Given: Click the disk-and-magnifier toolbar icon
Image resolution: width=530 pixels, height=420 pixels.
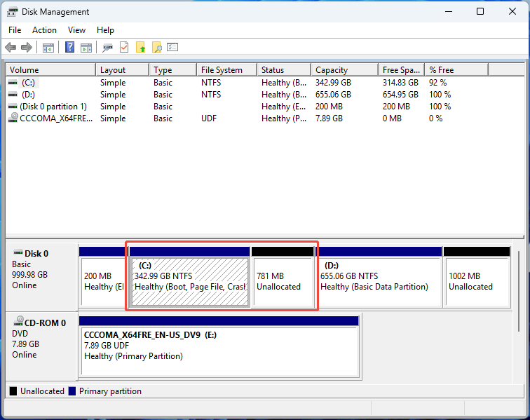Looking at the screenshot, I should [x=107, y=48].
